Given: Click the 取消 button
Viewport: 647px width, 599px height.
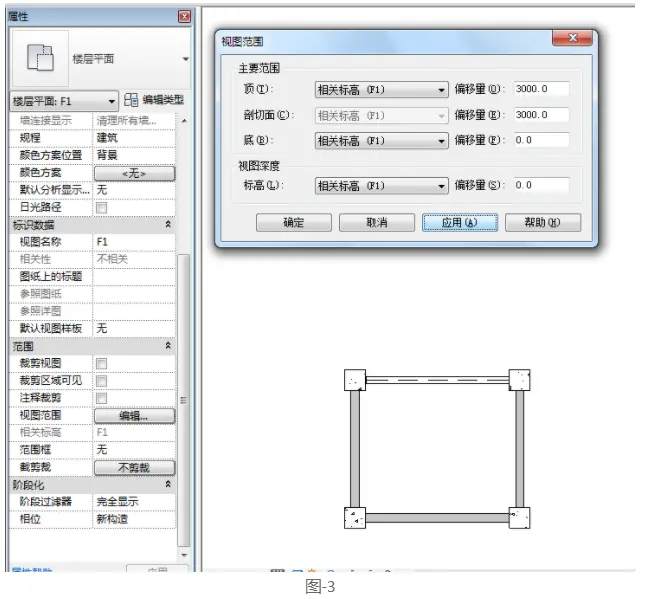Looking at the screenshot, I should (377, 223).
